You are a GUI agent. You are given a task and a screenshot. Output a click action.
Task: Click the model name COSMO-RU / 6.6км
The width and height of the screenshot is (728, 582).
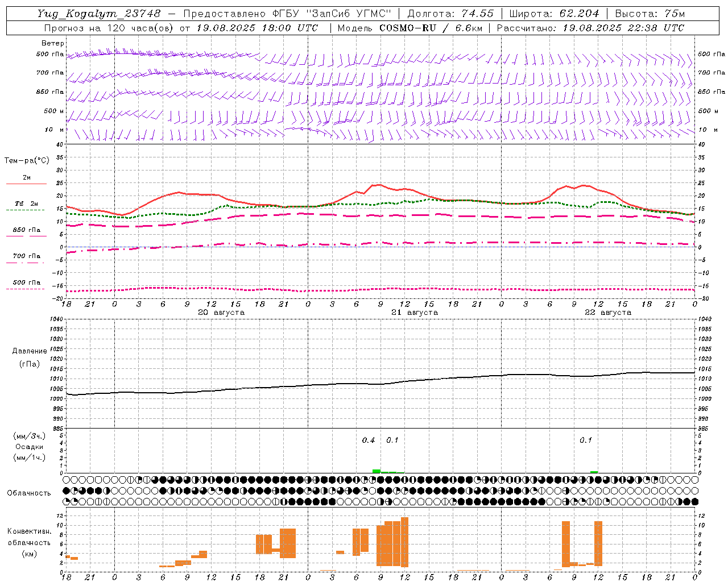[431, 28]
